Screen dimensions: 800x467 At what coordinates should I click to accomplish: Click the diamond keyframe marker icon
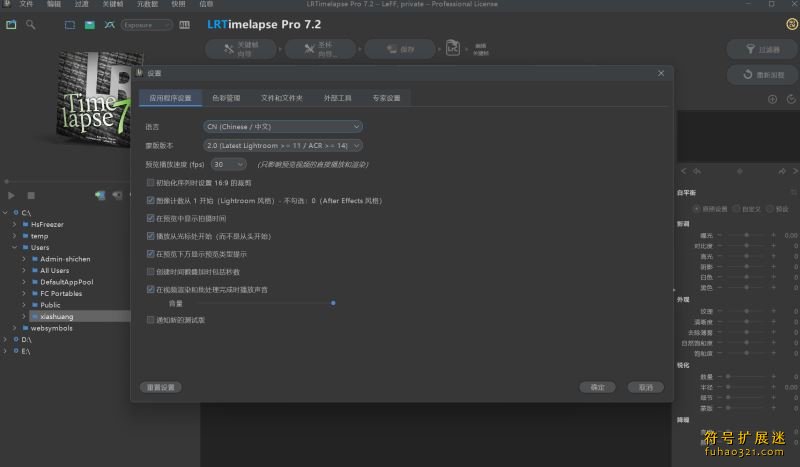click(x=739, y=171)
